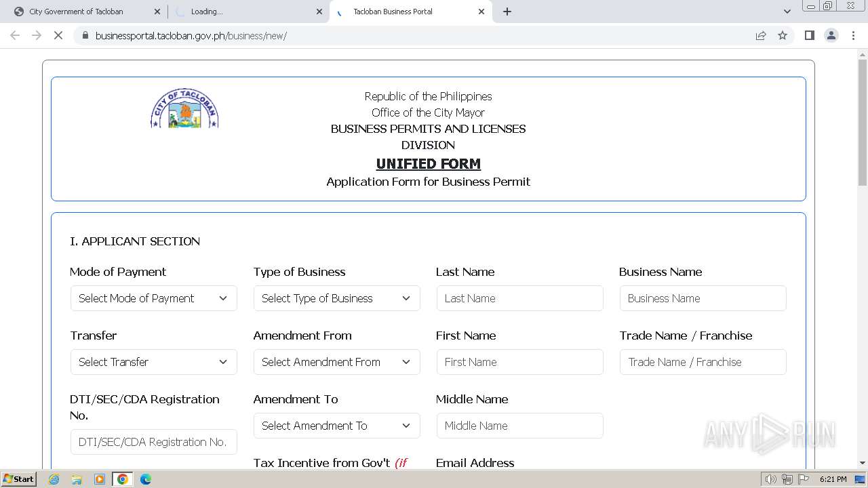Open the Windows Start menu
The image size is (868, 488).
click(x=19, y=479)
